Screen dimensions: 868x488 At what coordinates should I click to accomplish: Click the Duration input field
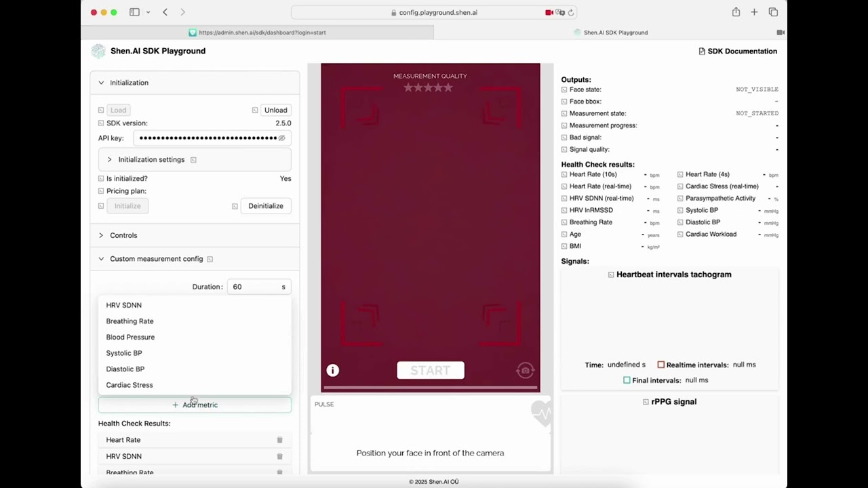tap(259, 287)
